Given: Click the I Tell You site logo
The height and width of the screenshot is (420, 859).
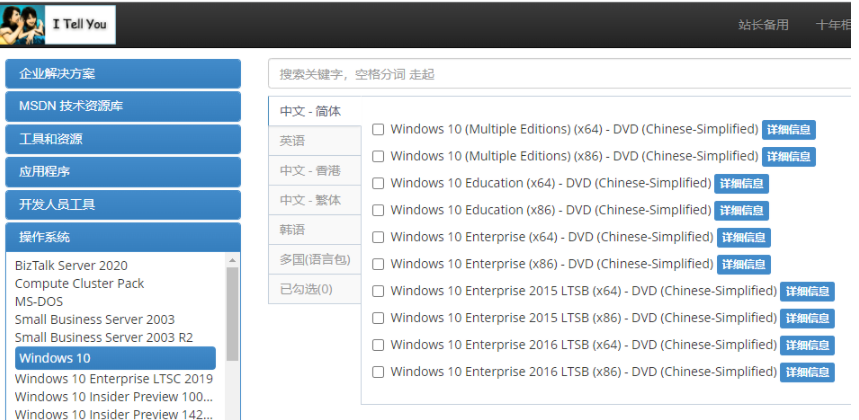Looking at the screenshot, I should 58,24.
